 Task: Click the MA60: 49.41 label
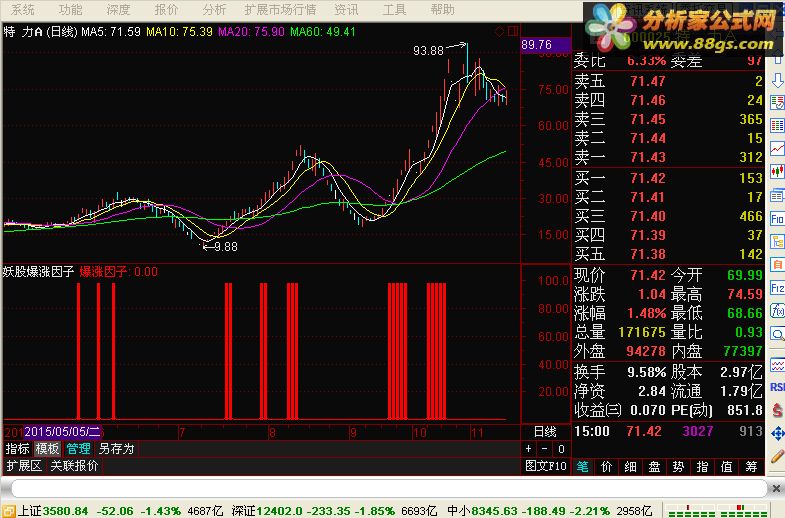(323, 32)
